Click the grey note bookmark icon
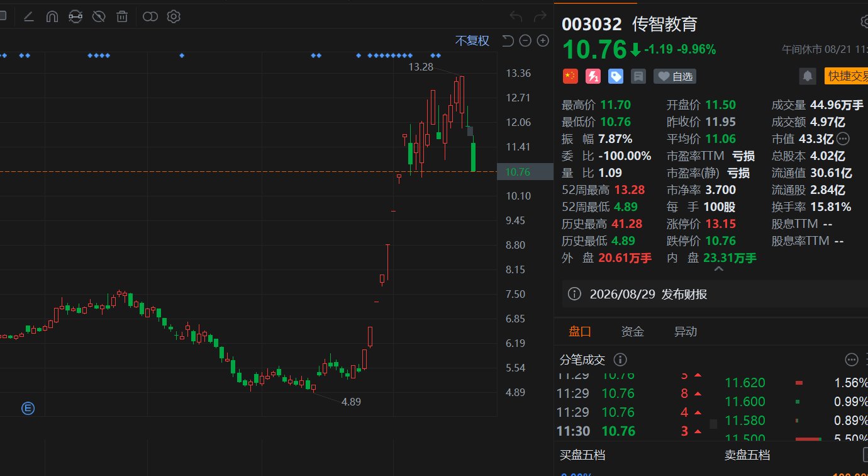This screenshot has height=476, width=868. pyautogui.click(x=638, y=76)
